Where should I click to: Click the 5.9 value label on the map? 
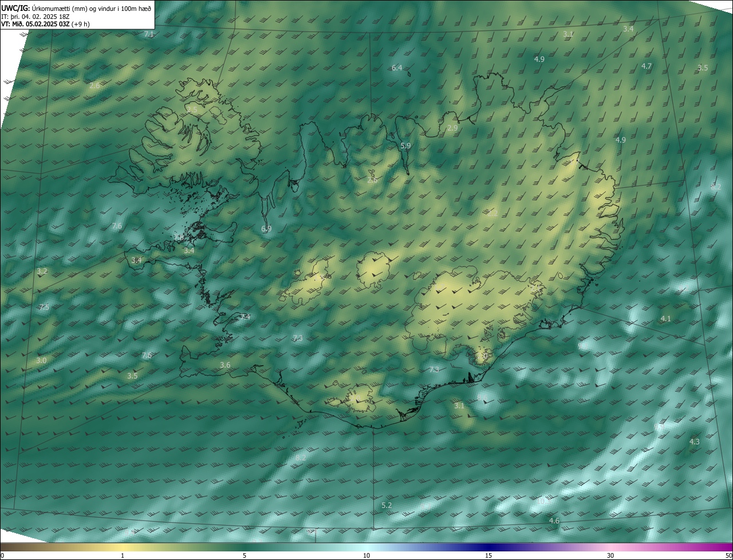pos(405,146)
